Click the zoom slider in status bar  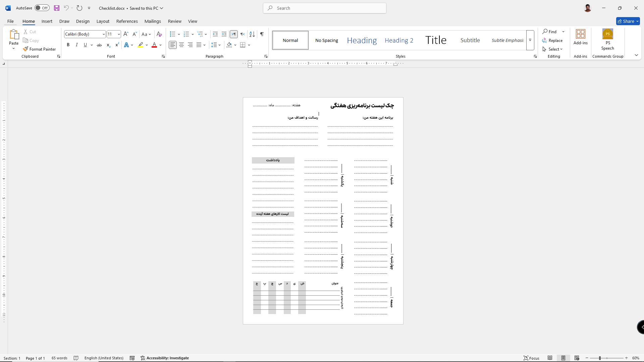600,358
